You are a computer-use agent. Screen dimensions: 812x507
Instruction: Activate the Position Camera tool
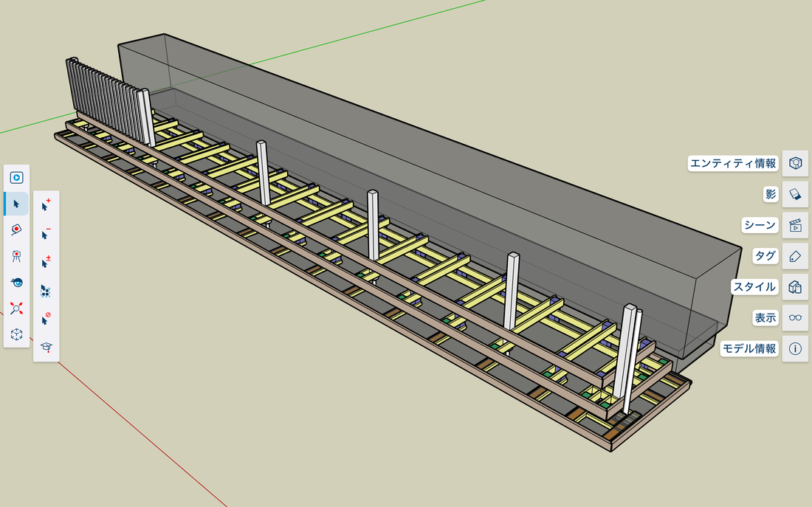(x=16, y=256)
